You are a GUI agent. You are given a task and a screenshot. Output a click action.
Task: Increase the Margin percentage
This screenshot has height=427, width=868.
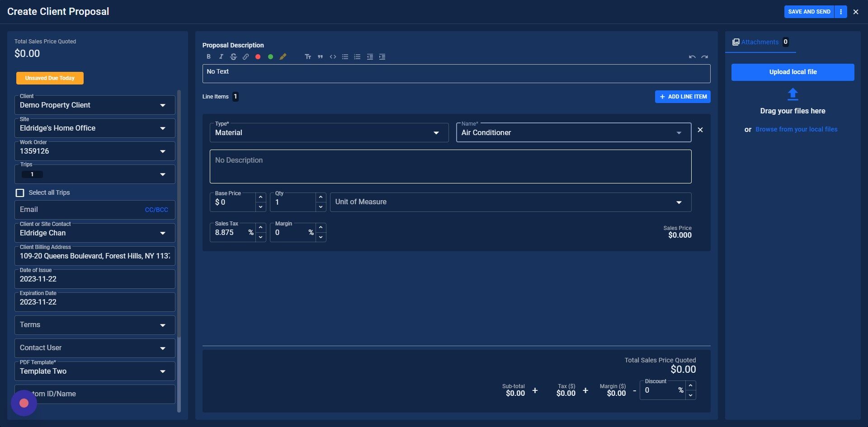[x=321, y=227]
